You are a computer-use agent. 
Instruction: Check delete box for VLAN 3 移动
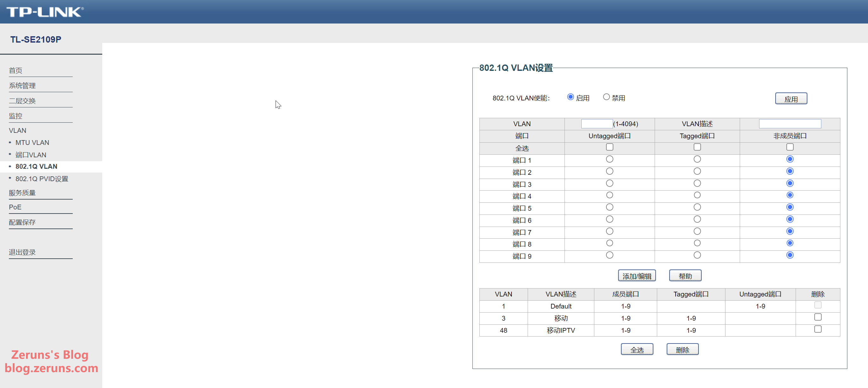[818, 317]
